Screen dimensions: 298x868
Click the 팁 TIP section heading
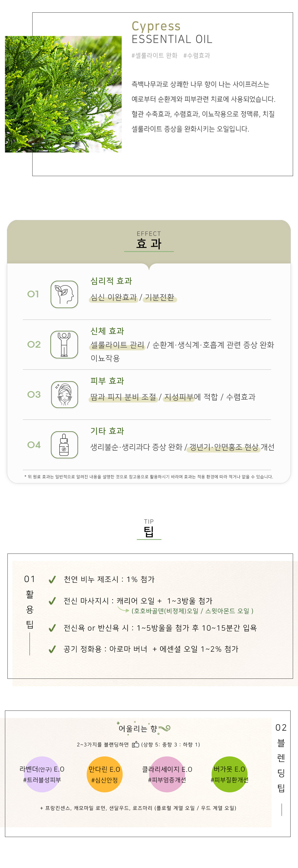[149, 529]
